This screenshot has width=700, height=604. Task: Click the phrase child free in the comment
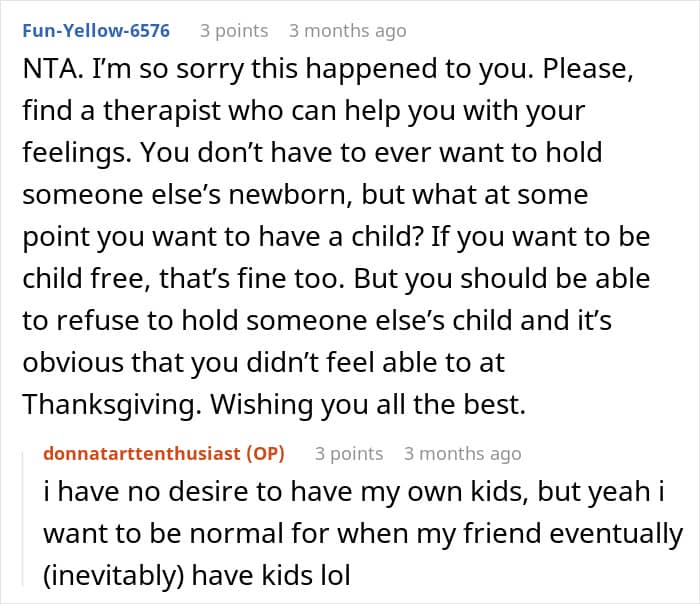[x=83, y=279]
